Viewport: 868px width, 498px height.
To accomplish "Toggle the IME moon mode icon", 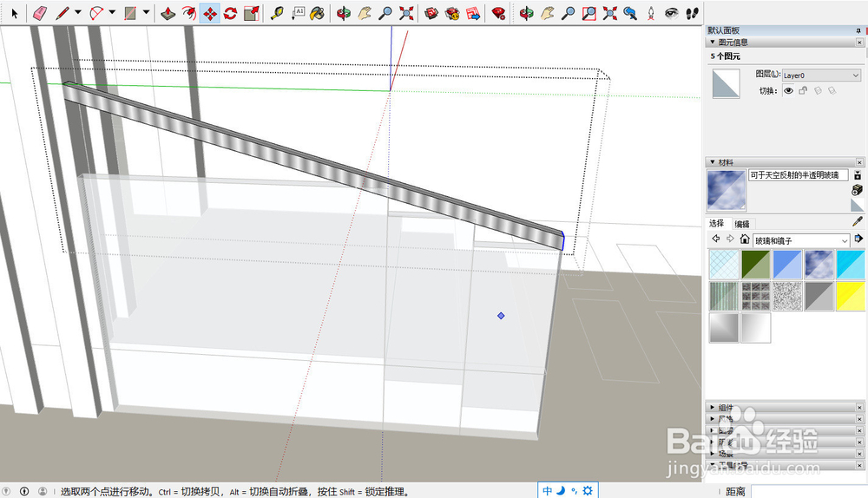I will (x=560, y=491).
